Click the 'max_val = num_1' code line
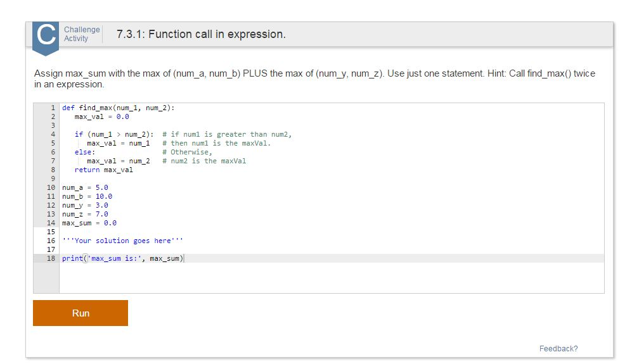 click(118, 143)
